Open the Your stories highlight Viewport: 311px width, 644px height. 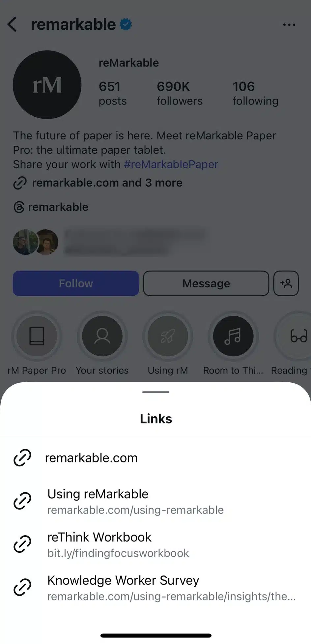coord(102,336)
